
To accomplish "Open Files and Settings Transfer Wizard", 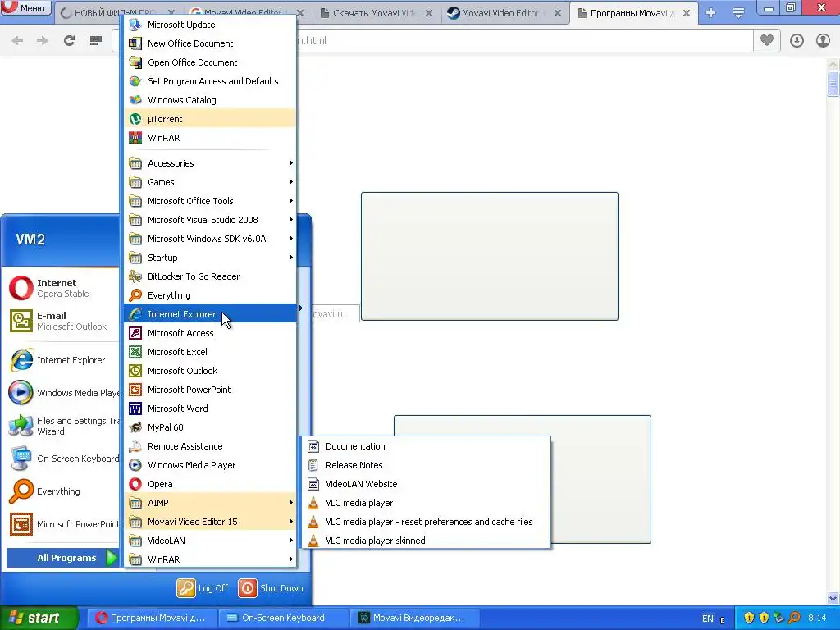I will click(62, 426).
